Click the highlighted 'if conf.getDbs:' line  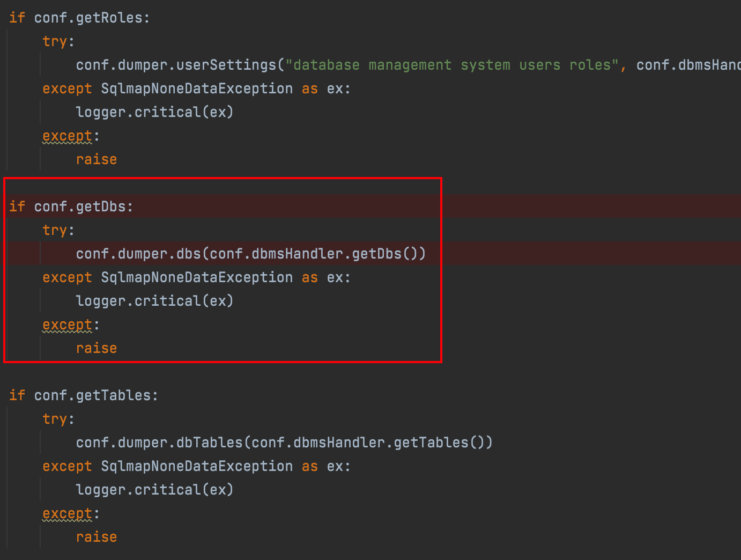(x=71, y=207)
